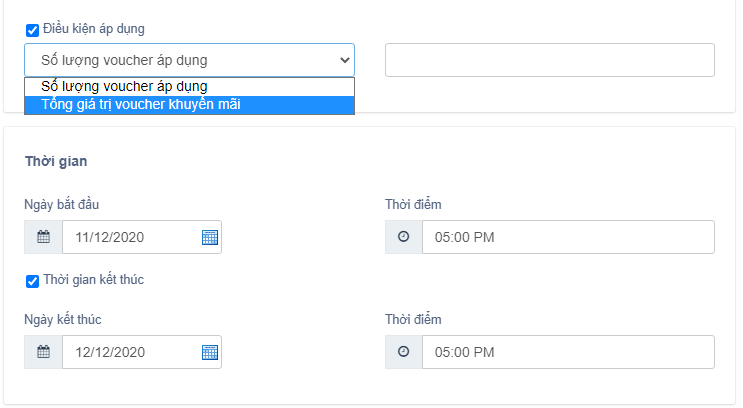
Task: Click the start time field under Ngày bắt đầu row
Action: tap(567, 237)
